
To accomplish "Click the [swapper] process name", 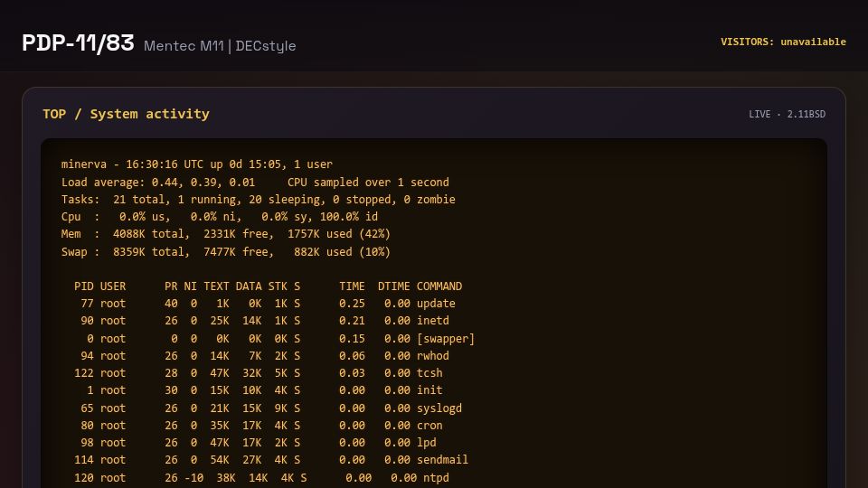I will tap(446, 339).
